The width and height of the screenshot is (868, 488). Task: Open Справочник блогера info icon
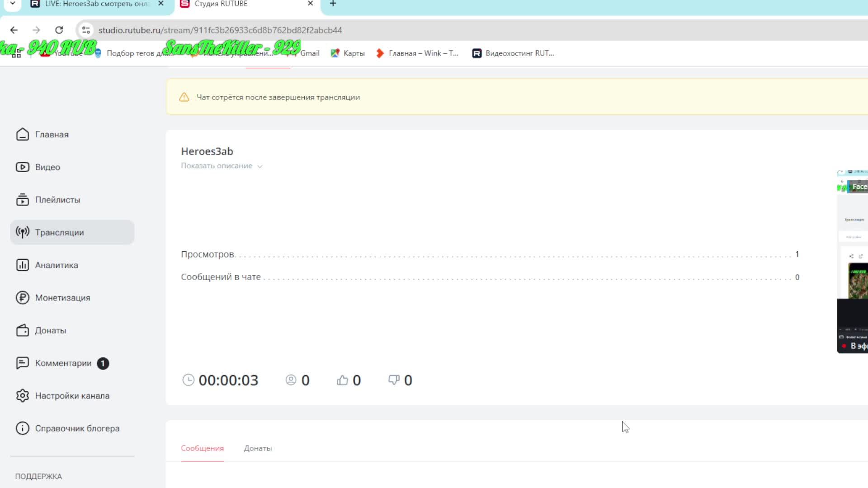click(x=22, y=428)
